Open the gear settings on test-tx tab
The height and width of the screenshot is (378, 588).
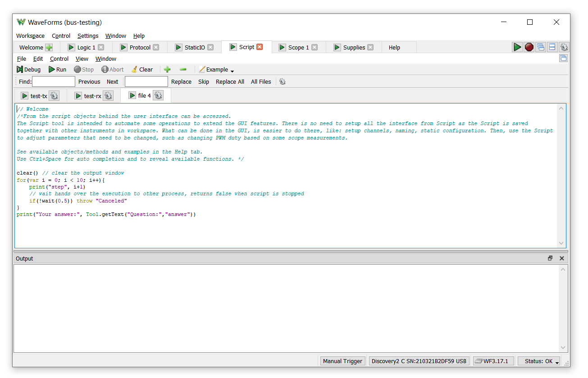(x=54, y=95)
